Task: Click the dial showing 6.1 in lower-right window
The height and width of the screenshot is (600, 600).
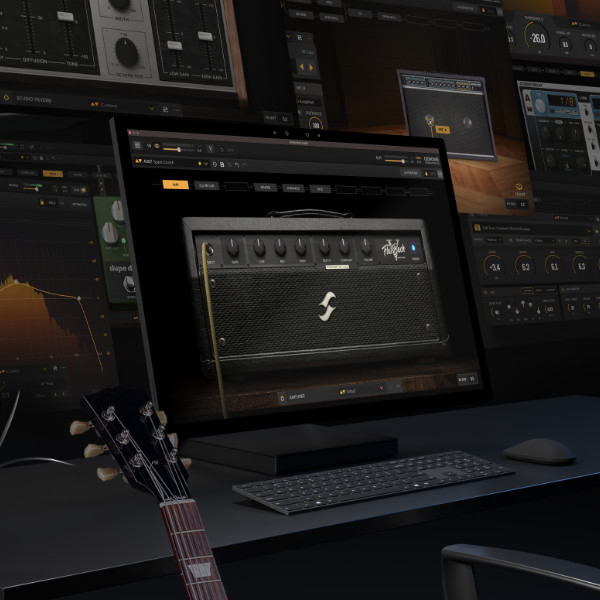Action: [554, 266]
